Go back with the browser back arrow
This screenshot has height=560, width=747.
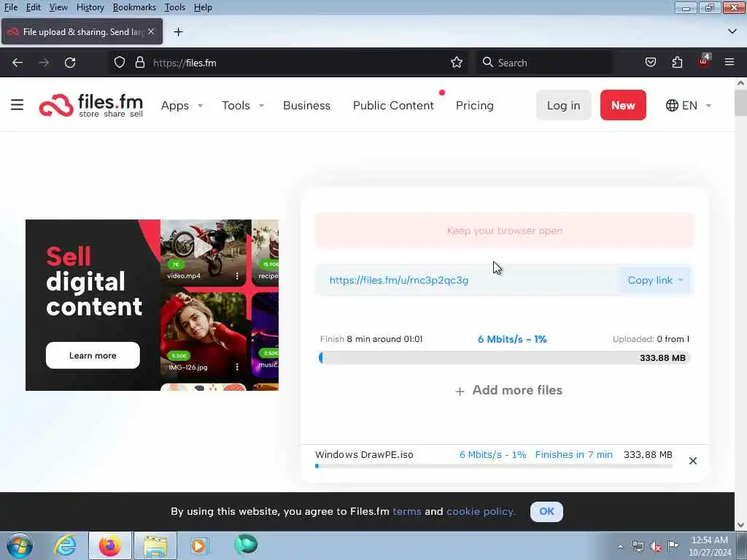point(18,63)
